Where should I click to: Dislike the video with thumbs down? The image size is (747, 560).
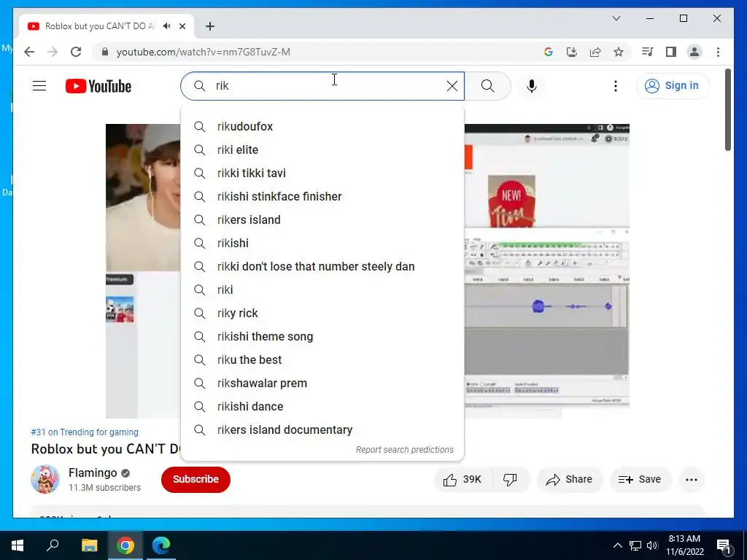510,480
